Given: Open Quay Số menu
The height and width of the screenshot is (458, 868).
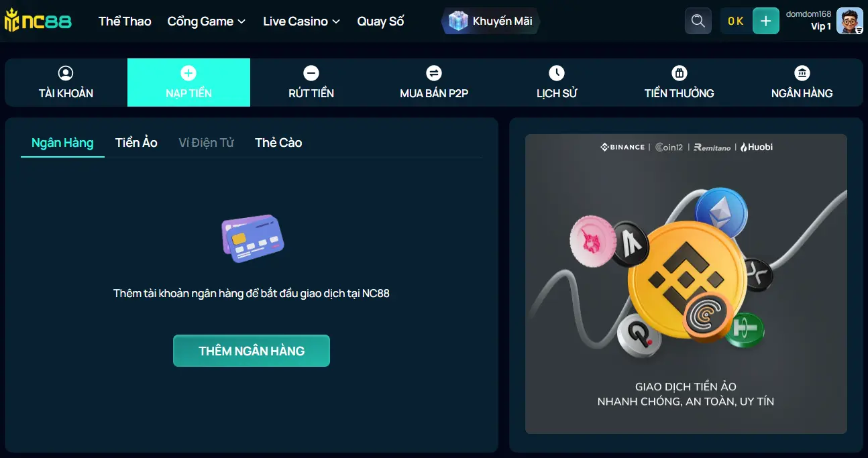Looking at the screenshot, I should (x=380, y=21).
